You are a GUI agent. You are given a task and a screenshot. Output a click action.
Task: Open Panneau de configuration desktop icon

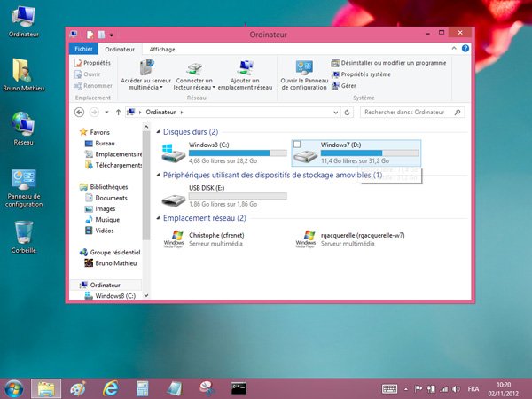[x=24, y=189]
